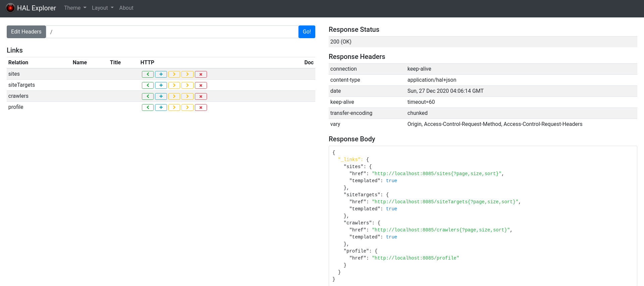644x286 pixels.
Task: Open the Theme dropdown menu
Action: tap(75, 8)
